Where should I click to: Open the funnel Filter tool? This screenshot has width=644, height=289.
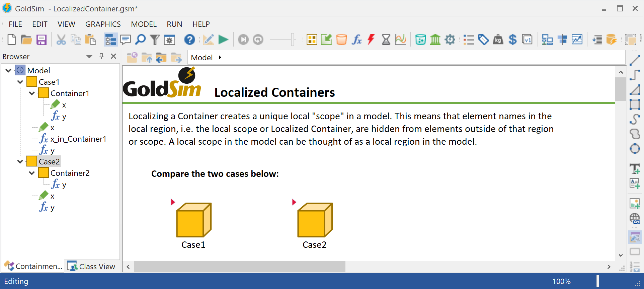(155, 40)
